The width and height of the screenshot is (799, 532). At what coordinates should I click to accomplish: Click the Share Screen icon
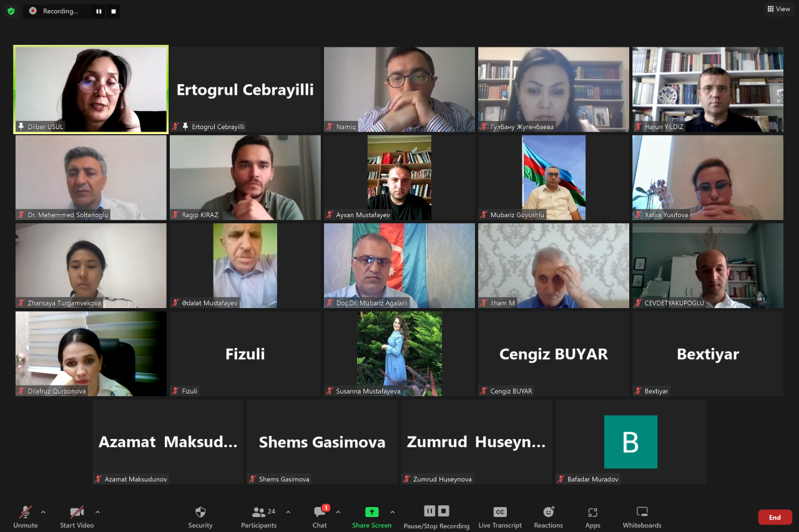point(372,512)
